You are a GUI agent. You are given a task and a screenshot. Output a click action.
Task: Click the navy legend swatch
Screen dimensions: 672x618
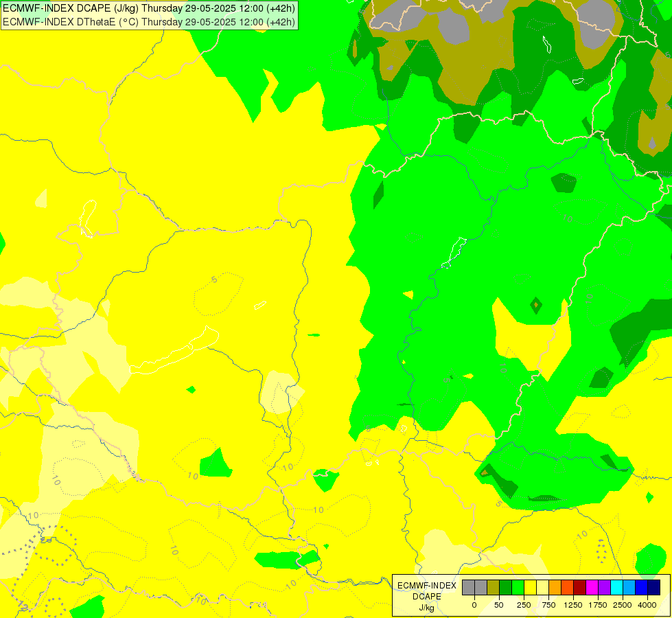tap(654, 587)
